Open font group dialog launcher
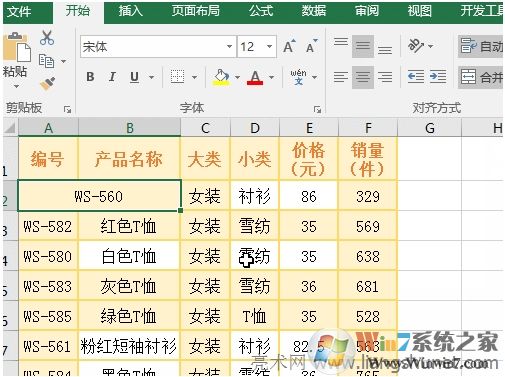The width and height of the screenshot is (505, 377). (x=317, y=109)
